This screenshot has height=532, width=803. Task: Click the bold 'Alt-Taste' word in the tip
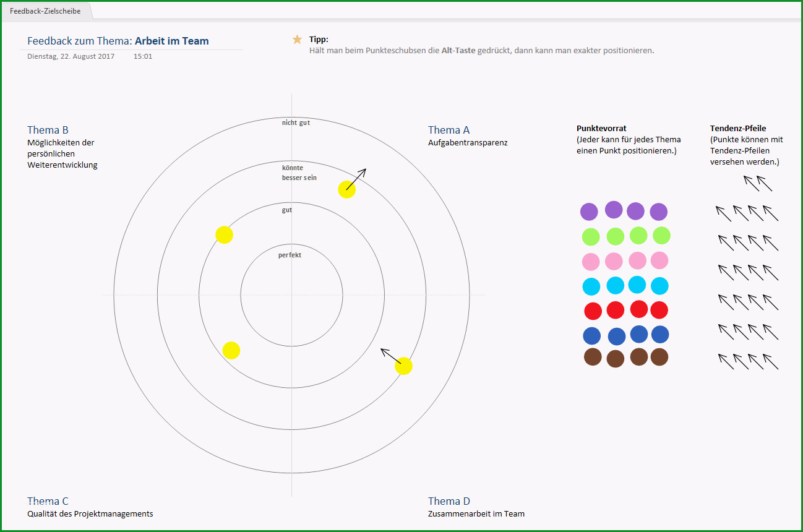click(x=458, y=50)
